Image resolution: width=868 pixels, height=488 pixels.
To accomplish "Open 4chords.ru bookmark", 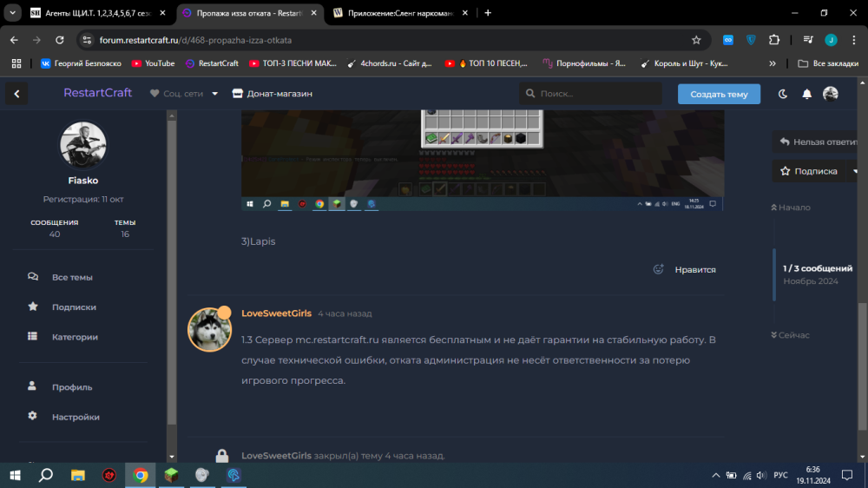I will 389,63.
